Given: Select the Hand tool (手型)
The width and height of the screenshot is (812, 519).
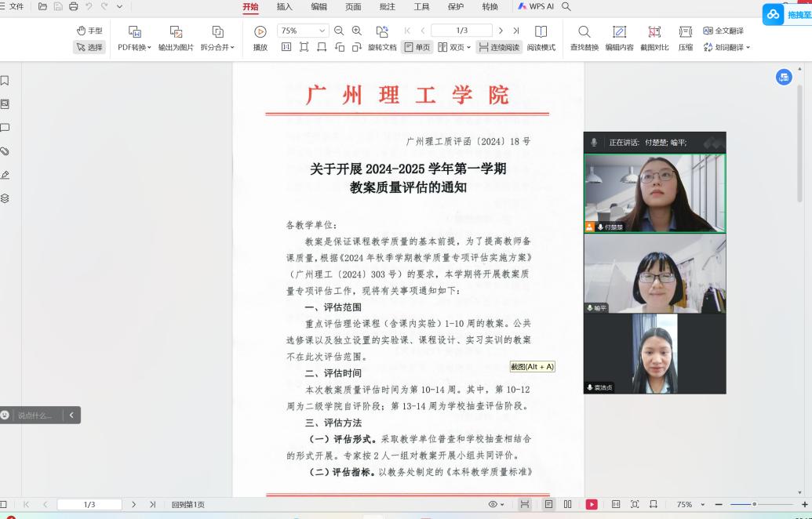Looking at the screenshot, I should (x=89, y=31).
